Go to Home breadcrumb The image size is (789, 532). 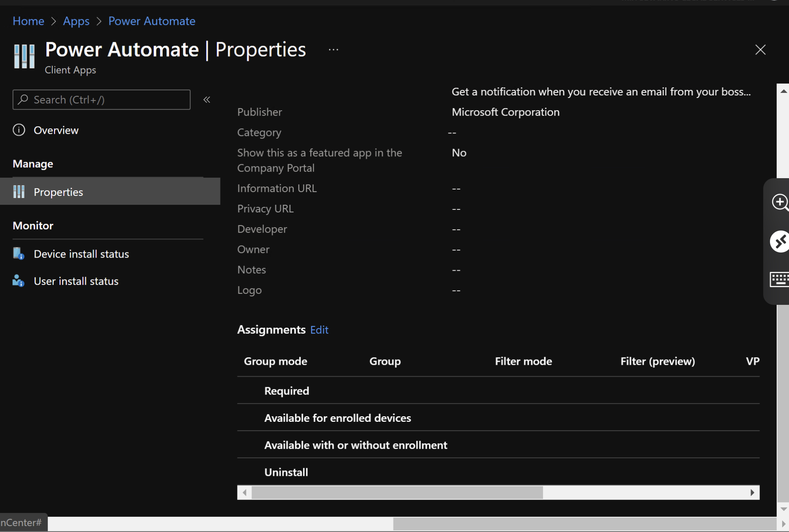click(28, 21)
